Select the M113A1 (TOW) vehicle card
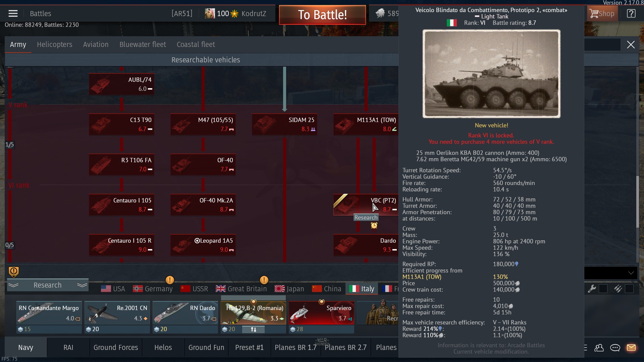The height and width of the screenshot is (362, 644). pyautogui.click(x=366, y=124)
